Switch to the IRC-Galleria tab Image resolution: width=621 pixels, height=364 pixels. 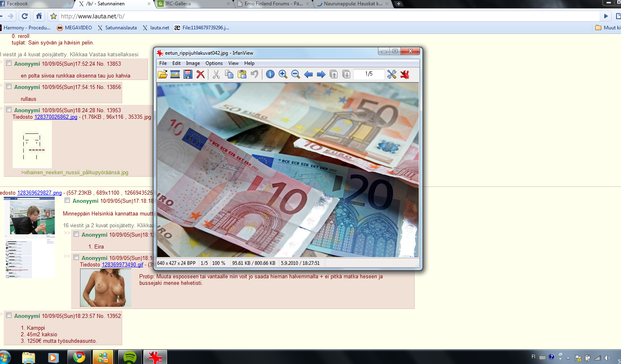tap(193, 4)
